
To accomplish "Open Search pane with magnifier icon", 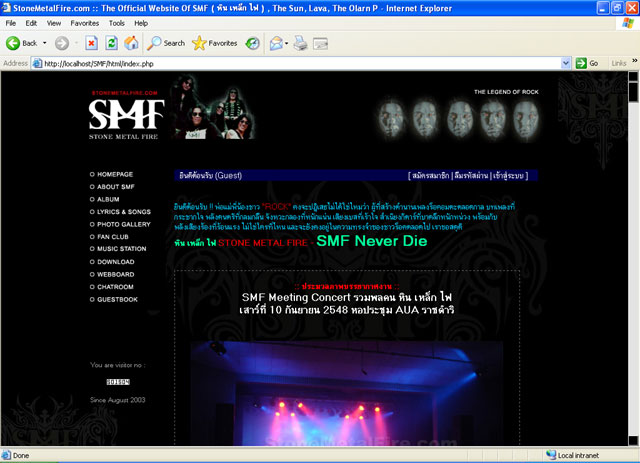I will [x=166, y=43].
